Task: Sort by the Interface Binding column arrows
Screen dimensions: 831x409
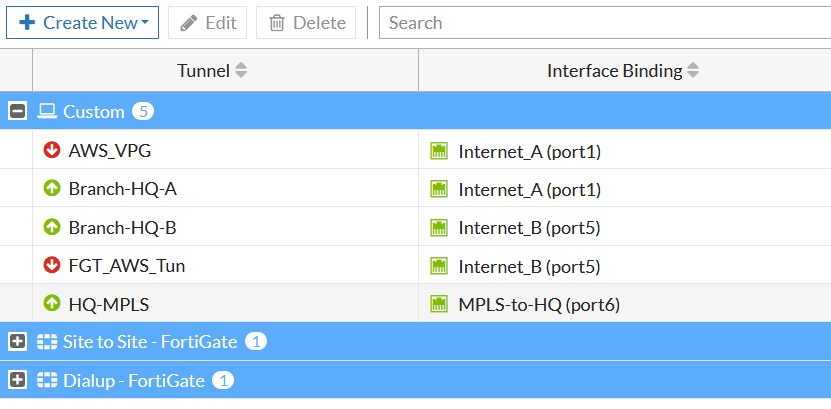Action: click(x=694, y=71)
